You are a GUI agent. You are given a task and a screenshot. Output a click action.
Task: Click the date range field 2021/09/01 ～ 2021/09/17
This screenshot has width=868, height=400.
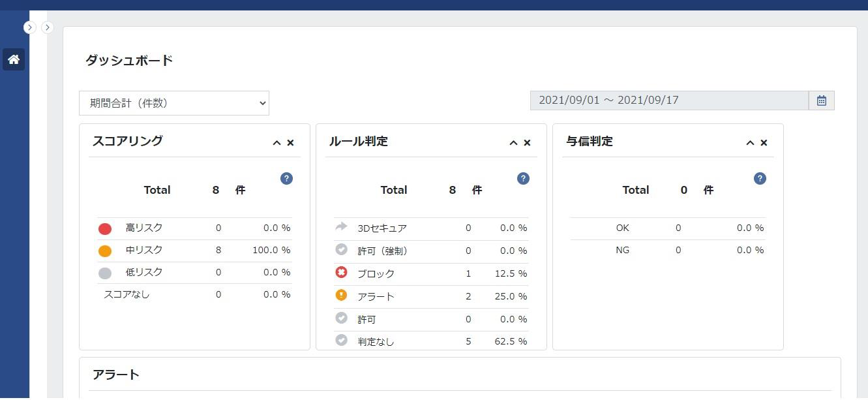[669, 100]
